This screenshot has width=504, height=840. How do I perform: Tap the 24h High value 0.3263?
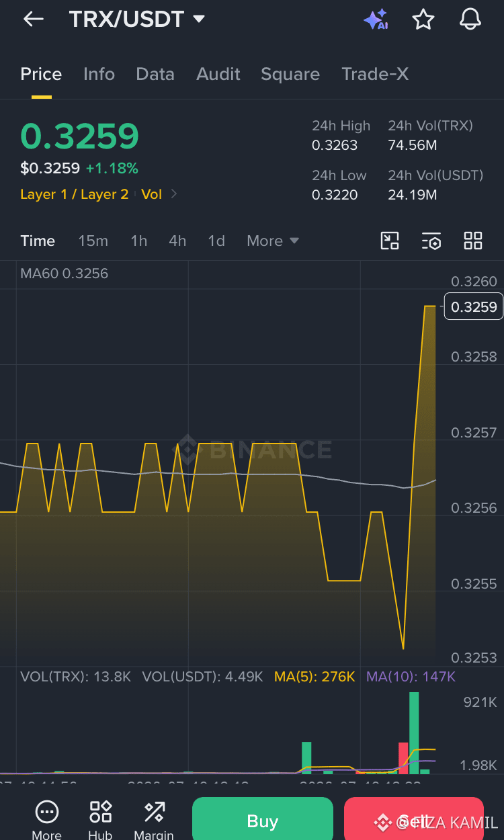click(x=335, y=145)
